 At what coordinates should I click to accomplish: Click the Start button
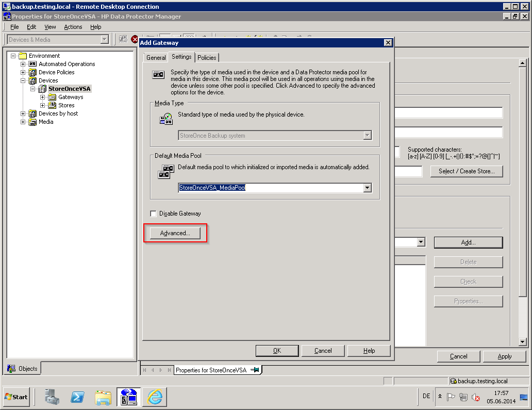click(x=16, y=397)
